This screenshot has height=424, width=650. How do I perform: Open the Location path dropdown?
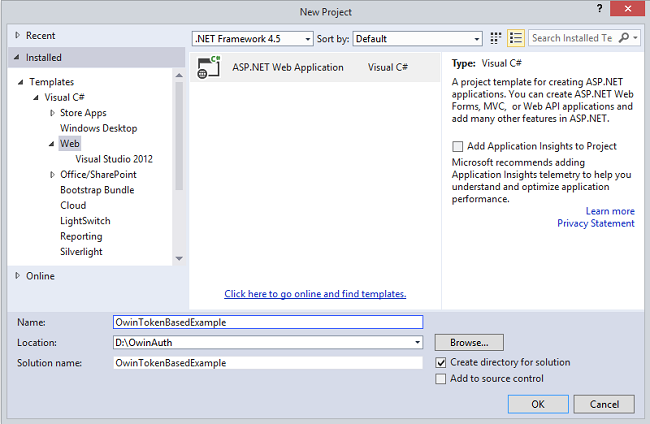pos(417,343)
